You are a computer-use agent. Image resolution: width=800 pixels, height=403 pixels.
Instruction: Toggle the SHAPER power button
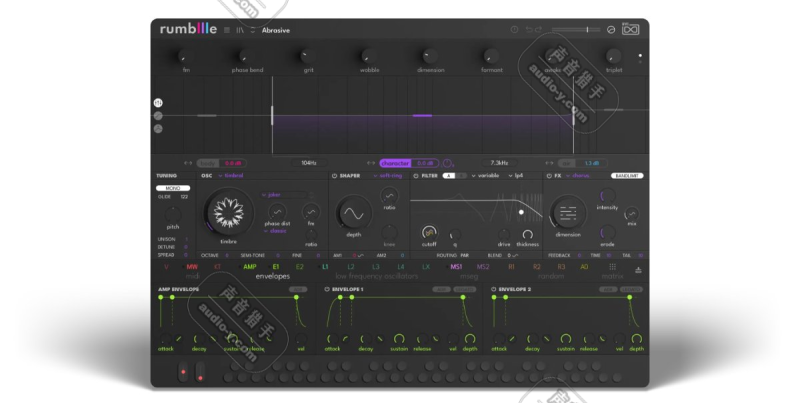pyautogui.click(x=335, y=175)
